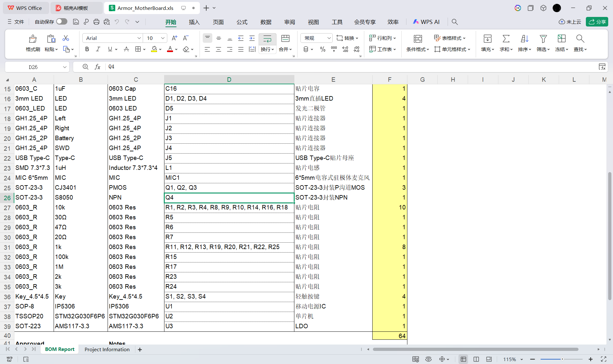Click the insert function fx icon
This screenshot has height=364, width=613.
click(x=98, y=67)
